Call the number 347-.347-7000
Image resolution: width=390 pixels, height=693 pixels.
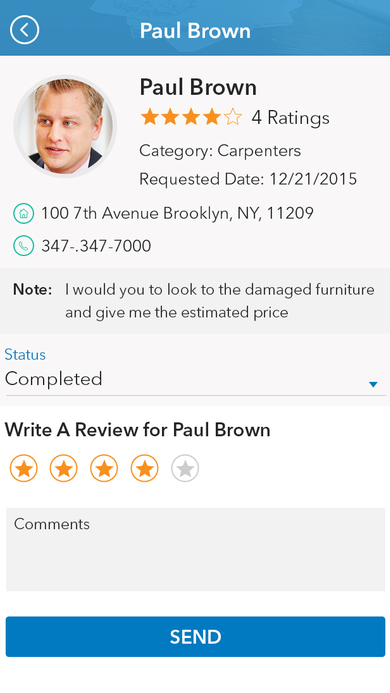tap(96, 246)
